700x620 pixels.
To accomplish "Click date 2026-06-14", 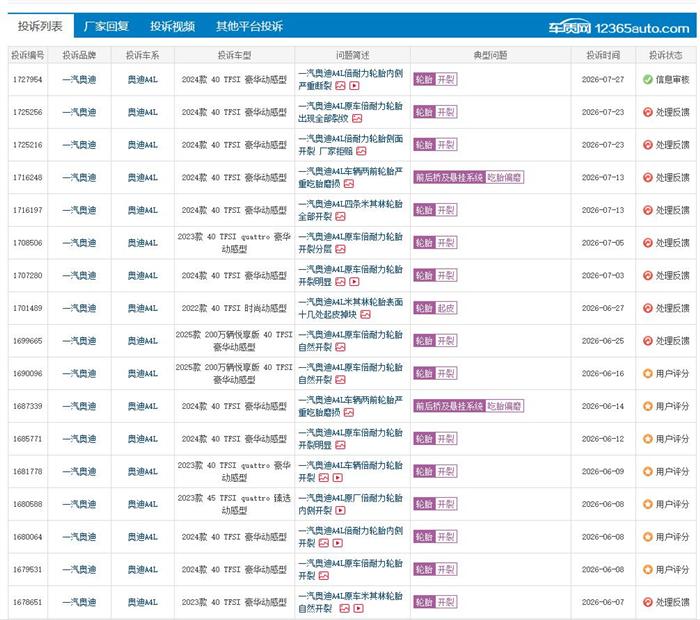I will (x=603, y=406).
